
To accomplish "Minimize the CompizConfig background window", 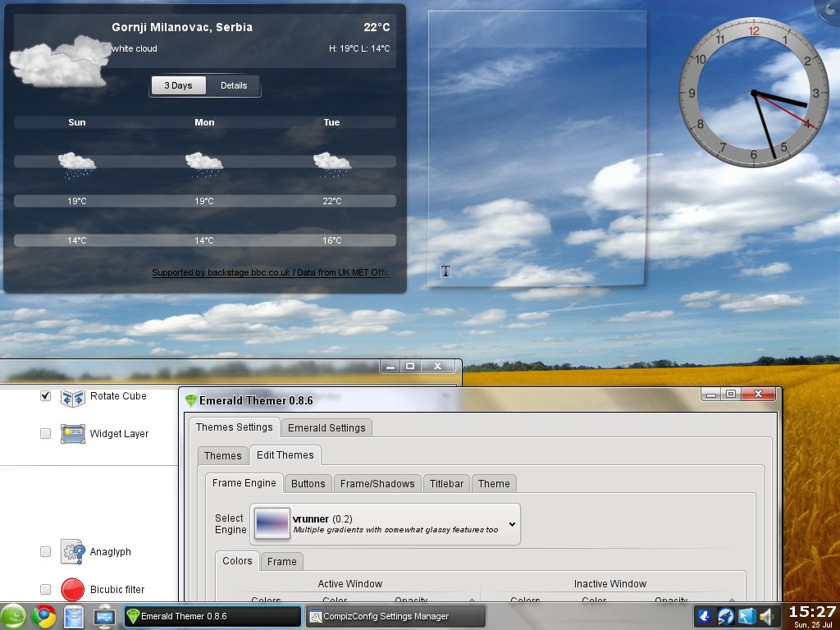I will pos(390,367).
